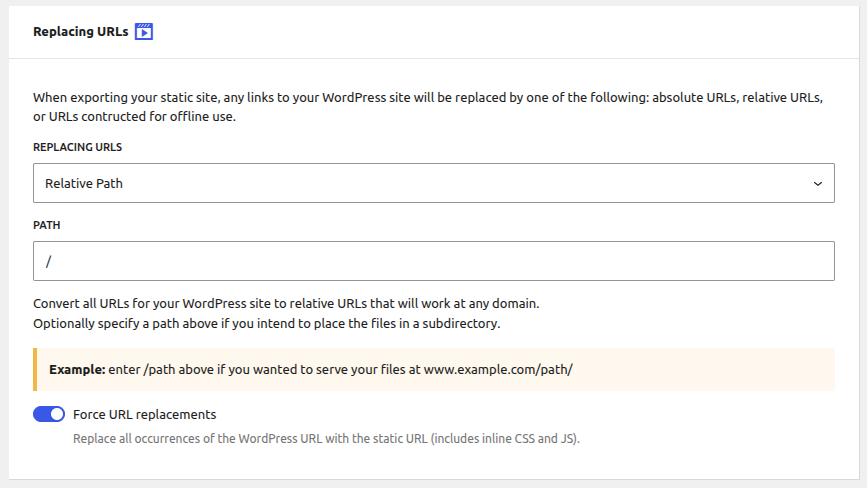Click the bold "Example:" text in the notice
The width and height of the screenshot is (867, 488).
click(77, 369)
